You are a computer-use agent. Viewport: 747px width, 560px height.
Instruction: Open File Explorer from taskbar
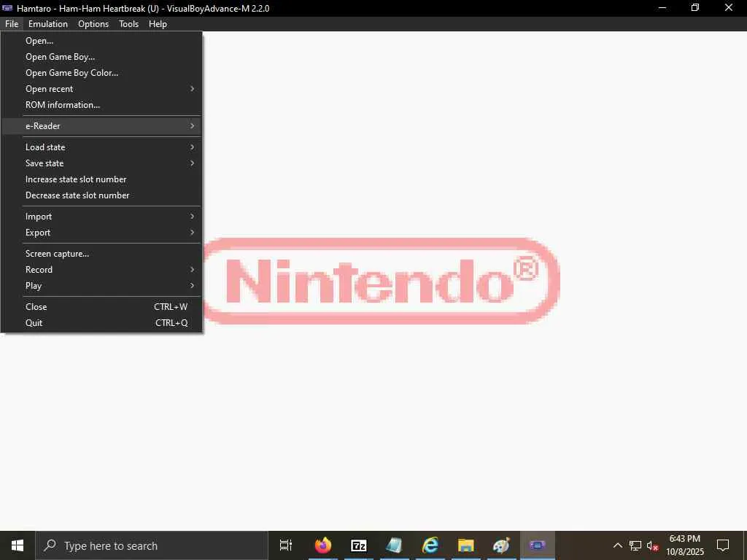466,545
